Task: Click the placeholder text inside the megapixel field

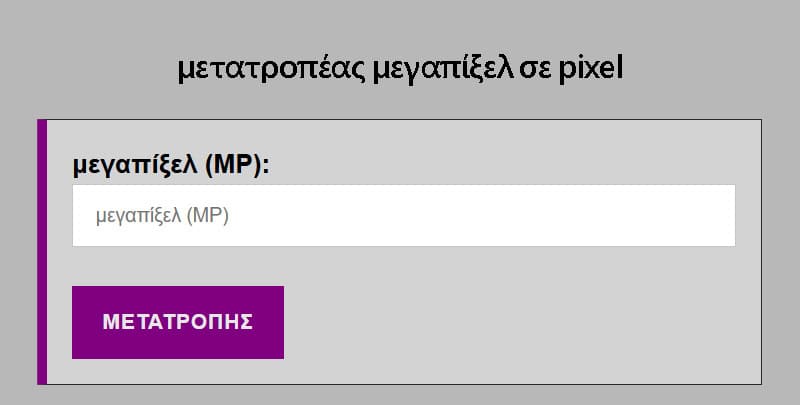Action: tap(162, 215)
